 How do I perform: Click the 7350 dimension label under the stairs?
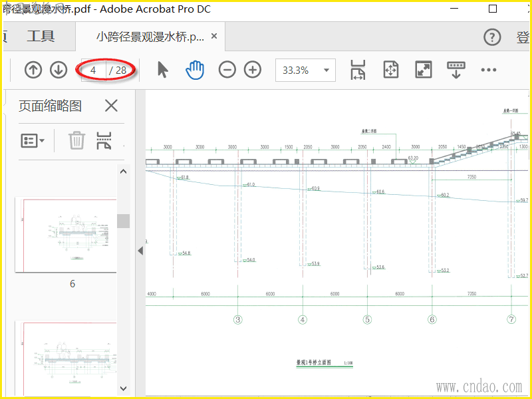[x=471, y=177]
